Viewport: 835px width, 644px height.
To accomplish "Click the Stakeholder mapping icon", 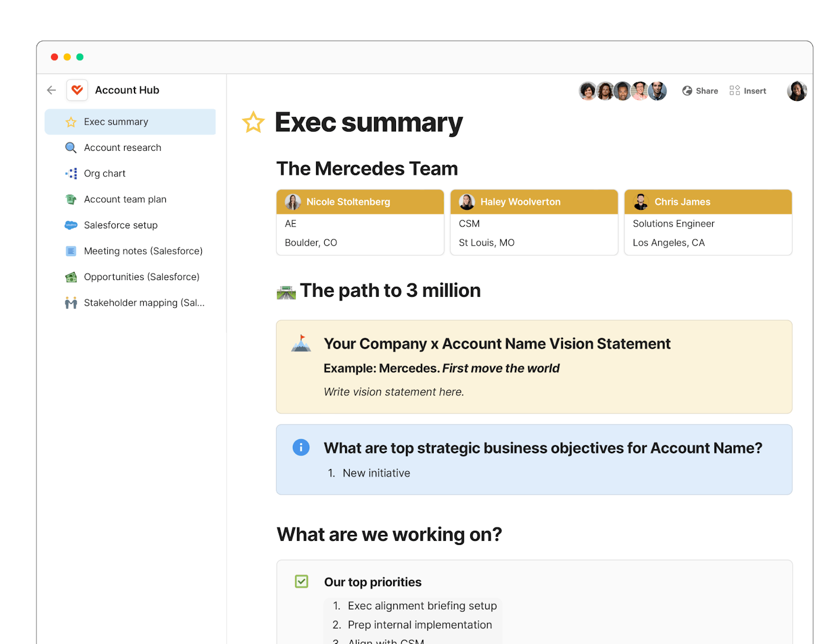I will (71, 302).
